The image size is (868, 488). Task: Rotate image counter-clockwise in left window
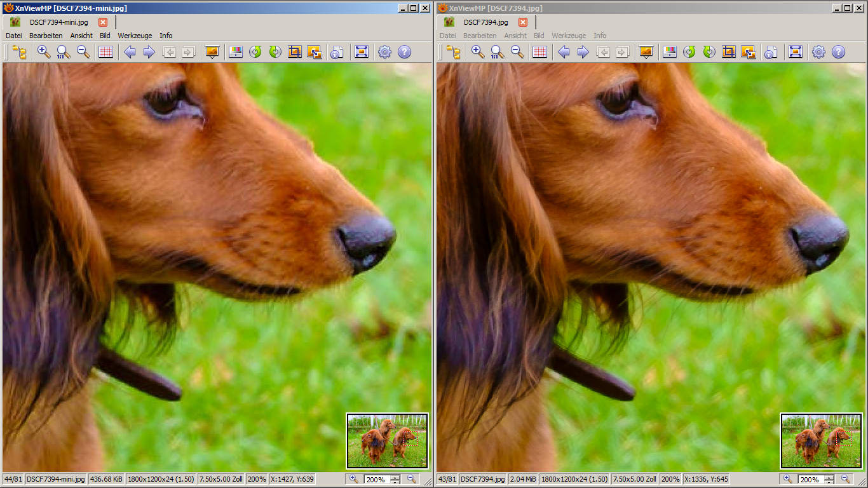[x=255, y=52]
